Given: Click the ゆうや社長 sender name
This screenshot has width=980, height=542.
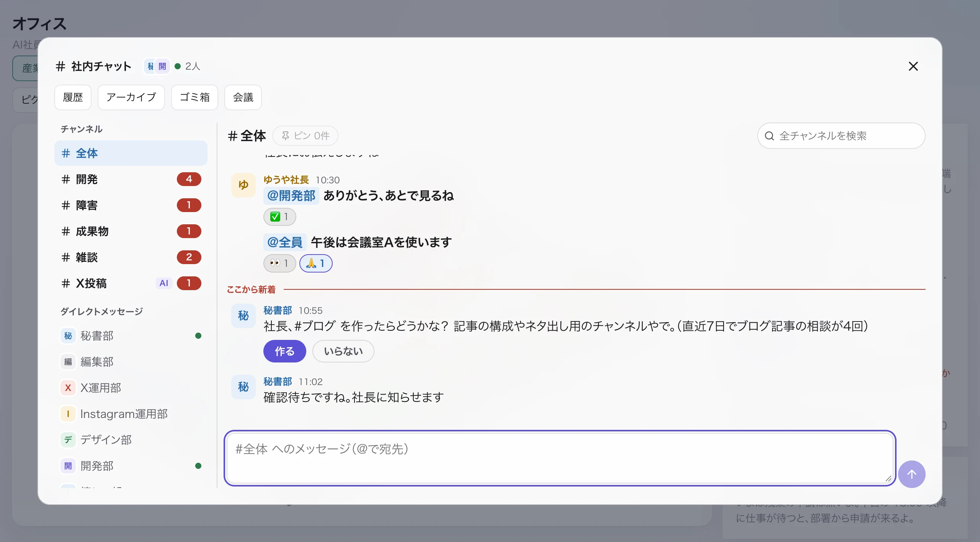Looking at the screenshot, I should coord(286,180).
